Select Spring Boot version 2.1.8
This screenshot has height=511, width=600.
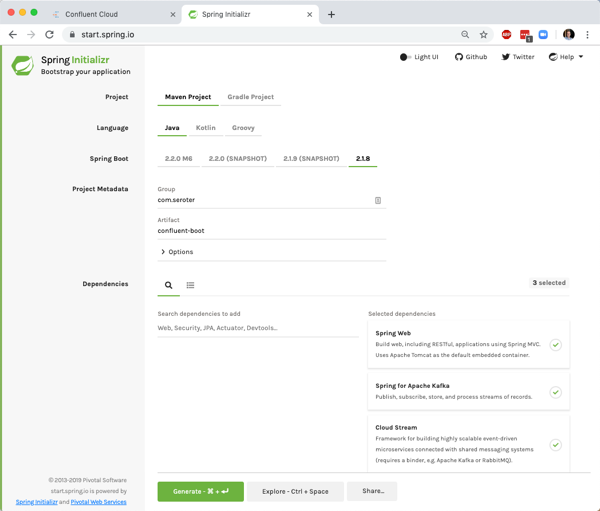click(x=363, y=158)
